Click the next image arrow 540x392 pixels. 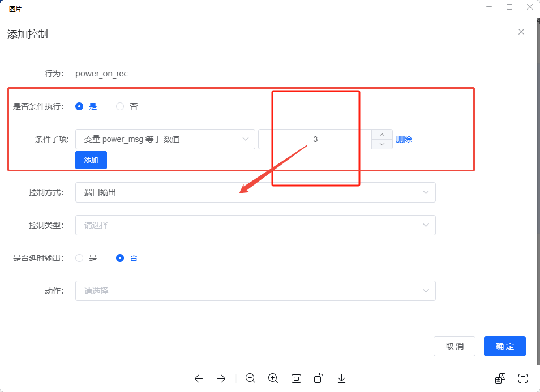221,378
